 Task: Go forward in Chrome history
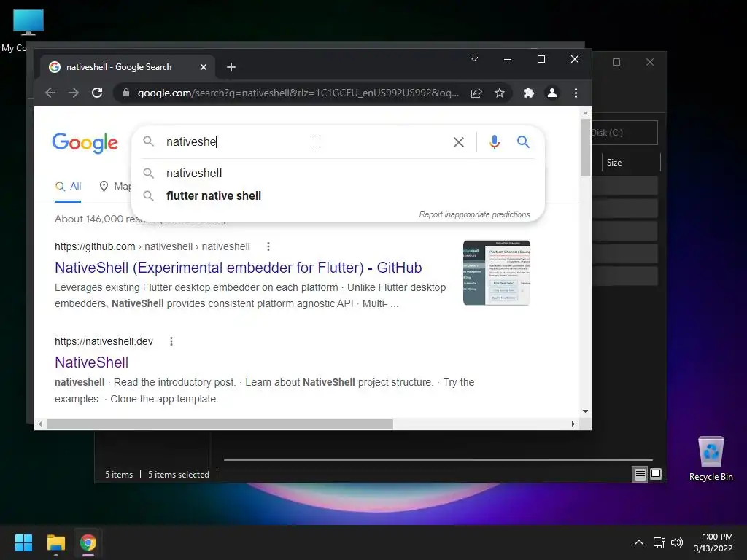tap(74, 93)
